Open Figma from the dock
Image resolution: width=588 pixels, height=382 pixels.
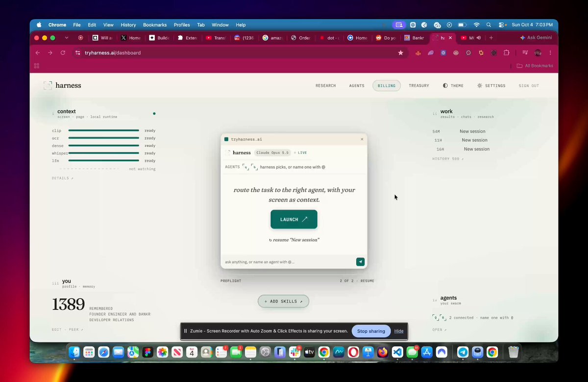pyautogui.click(x=147, y=352)
